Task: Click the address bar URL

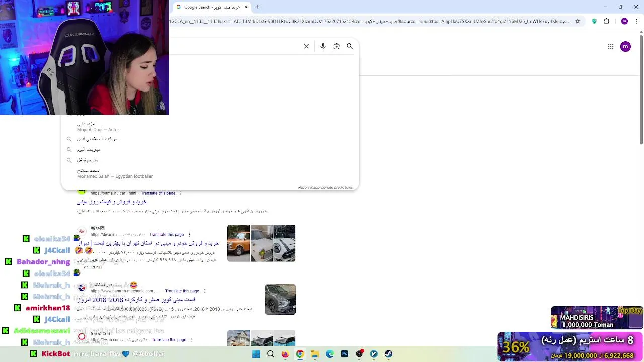Action: click(369, 21)
